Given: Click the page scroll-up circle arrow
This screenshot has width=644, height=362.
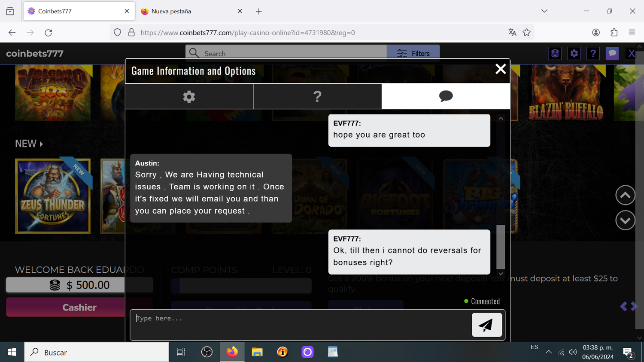Looking at the screenshot, I should (625, 195).
